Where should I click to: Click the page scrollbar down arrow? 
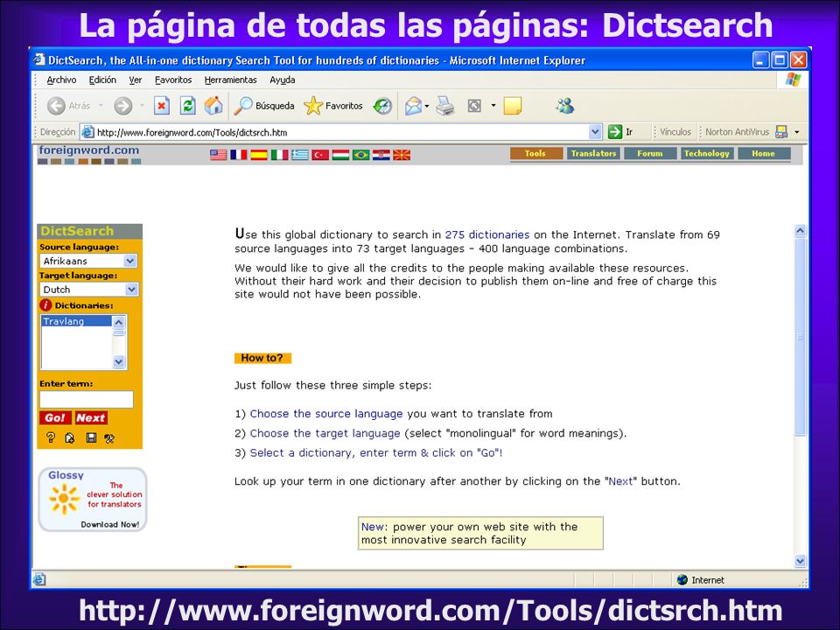(800, 561)
